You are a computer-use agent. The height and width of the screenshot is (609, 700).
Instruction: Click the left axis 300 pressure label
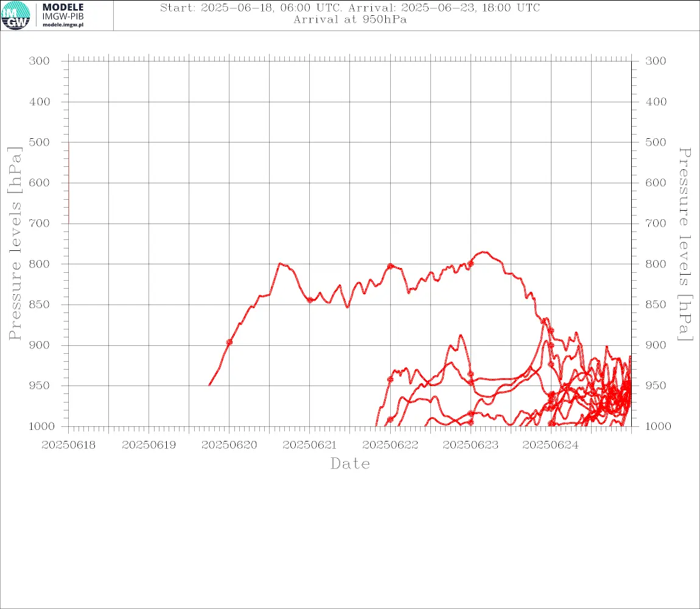tap(40, 61)
